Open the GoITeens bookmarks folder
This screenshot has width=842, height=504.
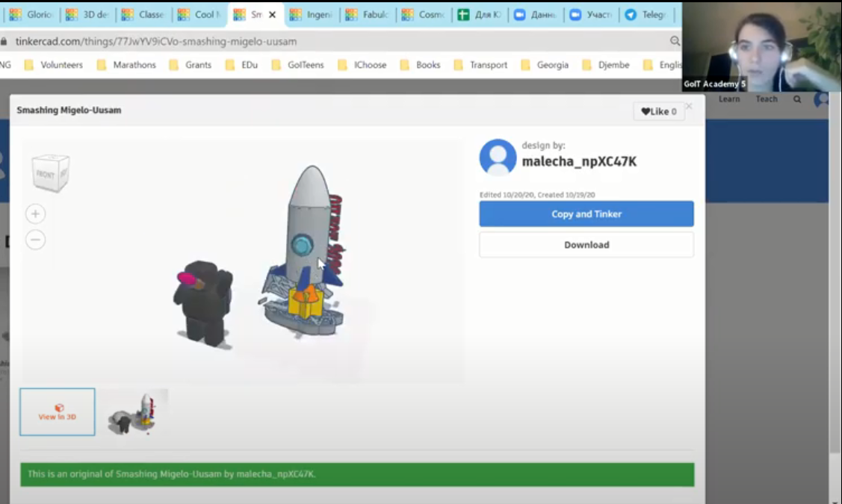pyautogui.click(x=297, y=65)
